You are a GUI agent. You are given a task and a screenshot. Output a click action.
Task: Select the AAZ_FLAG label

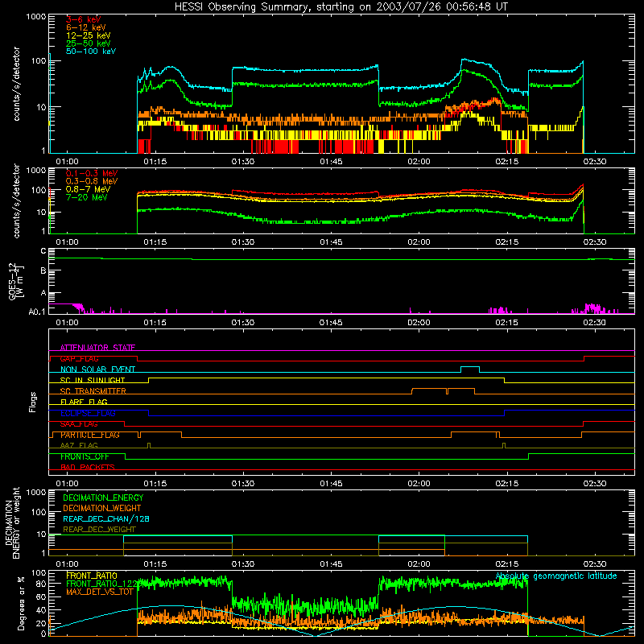pyautogui.click(x=79, y=445)
